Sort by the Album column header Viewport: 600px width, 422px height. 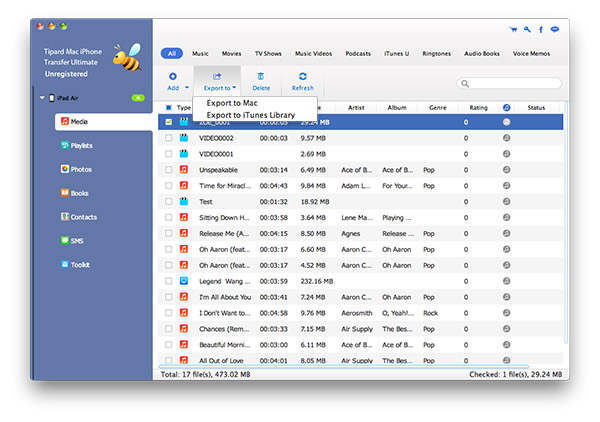397,108
